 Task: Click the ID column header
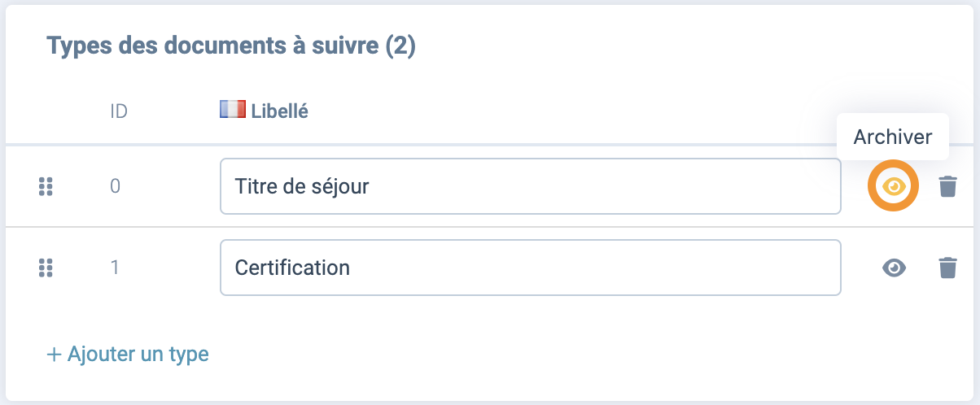pyautogui.click(x=119, y=111)
